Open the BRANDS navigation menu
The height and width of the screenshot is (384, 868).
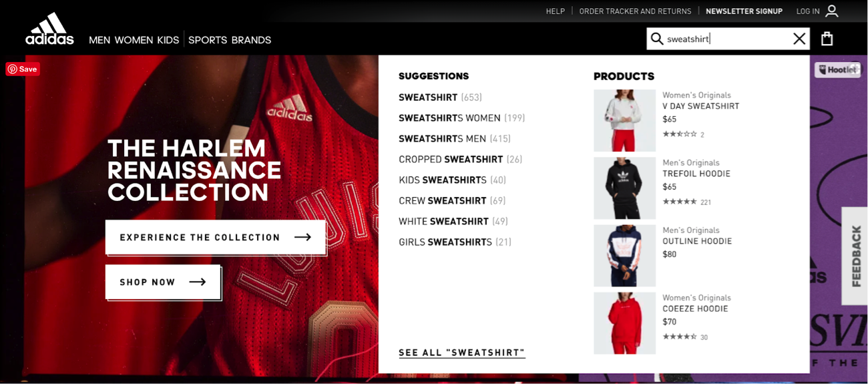pos(251,40)
